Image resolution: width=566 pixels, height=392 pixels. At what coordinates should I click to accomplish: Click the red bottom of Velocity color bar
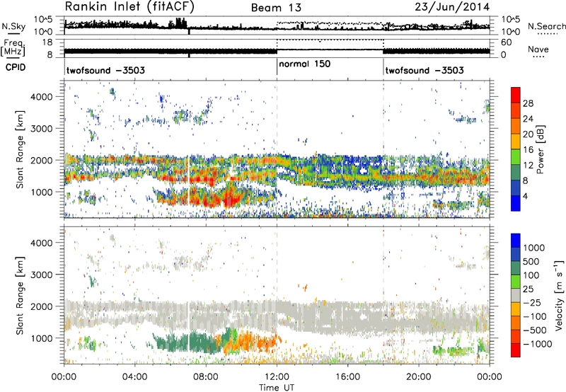[516, 350]
